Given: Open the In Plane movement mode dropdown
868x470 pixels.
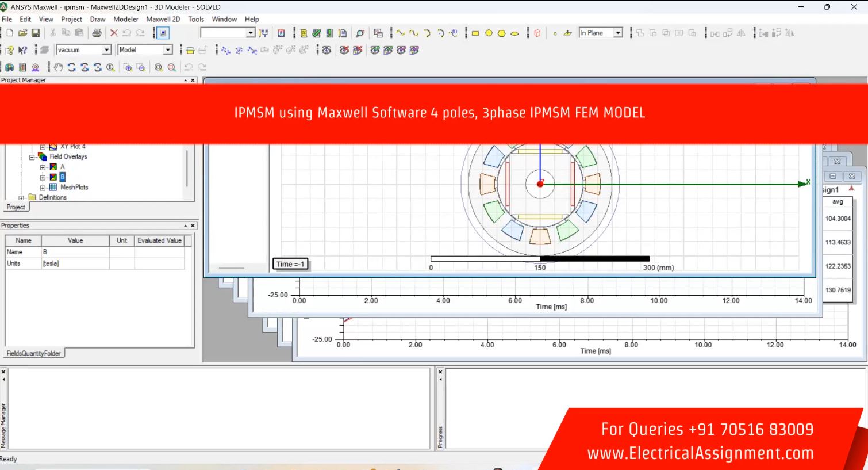Looking at the screenshot, I should (618, 33).
